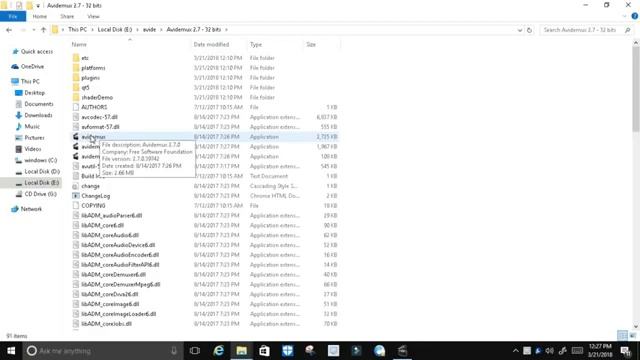640x360 pixels.
Task: Open the Avidemux clapper taskbar icon
Action: click(x=402, y=351)
